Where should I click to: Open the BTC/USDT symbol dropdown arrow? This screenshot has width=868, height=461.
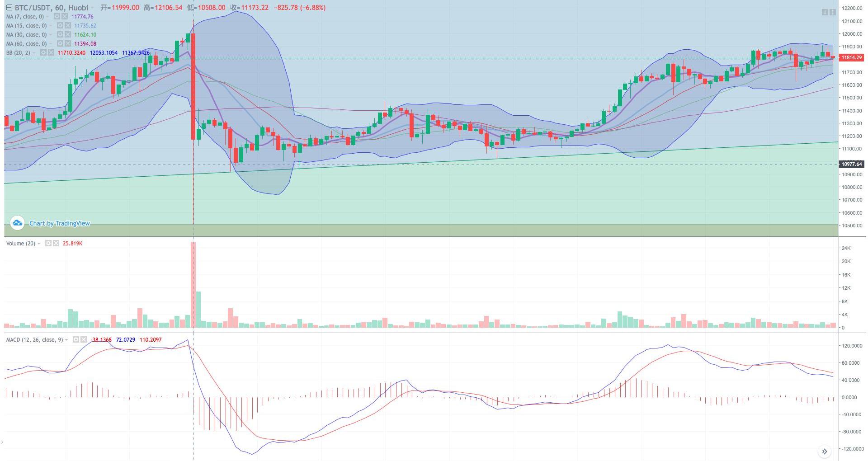(92, 8)
